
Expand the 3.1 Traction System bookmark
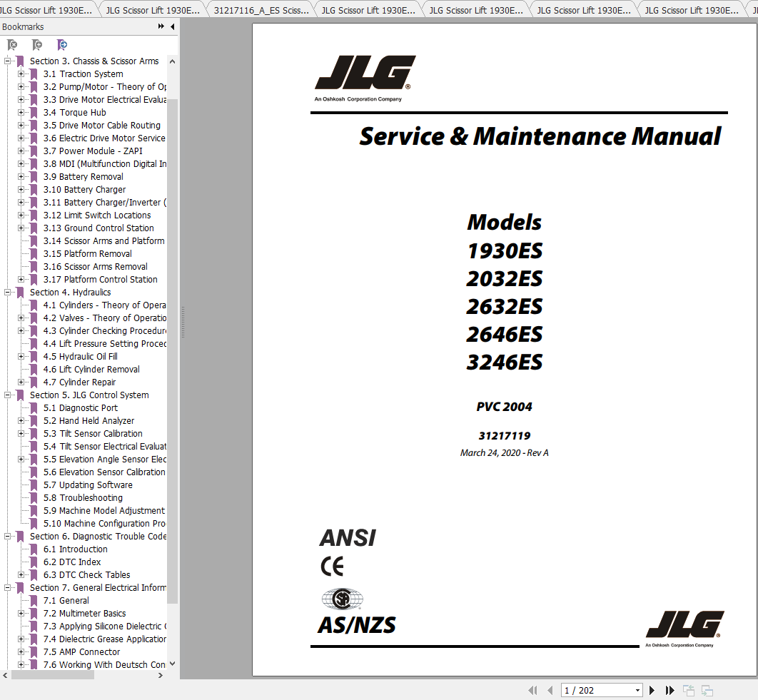21,74
